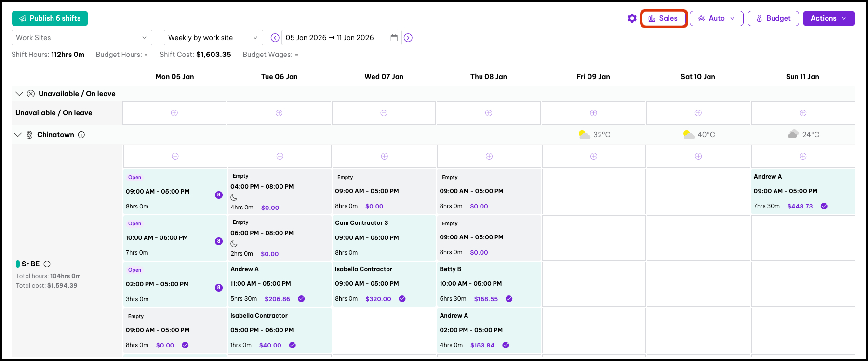Click the Sales button
Image resolution: width=868 pixels, height=361 pixels.
click(664, 18)
